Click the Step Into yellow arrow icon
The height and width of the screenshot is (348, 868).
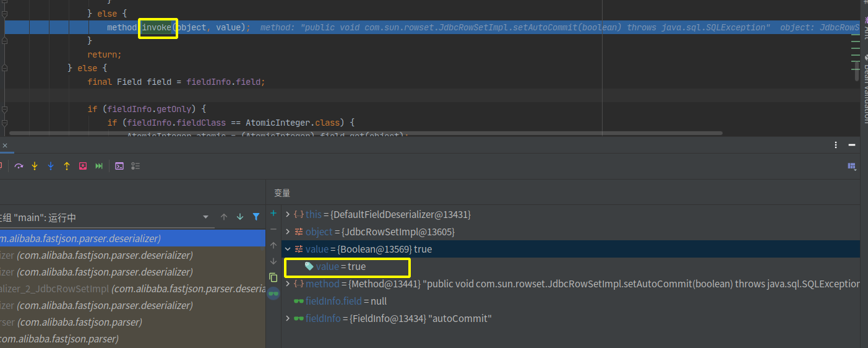35,166
